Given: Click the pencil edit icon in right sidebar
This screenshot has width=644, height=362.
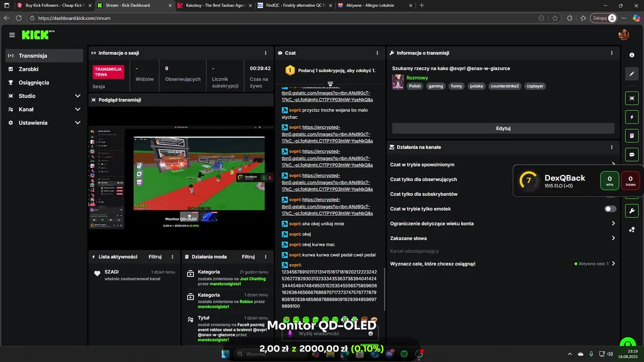Looking at the screenshot, I should 632,74.
